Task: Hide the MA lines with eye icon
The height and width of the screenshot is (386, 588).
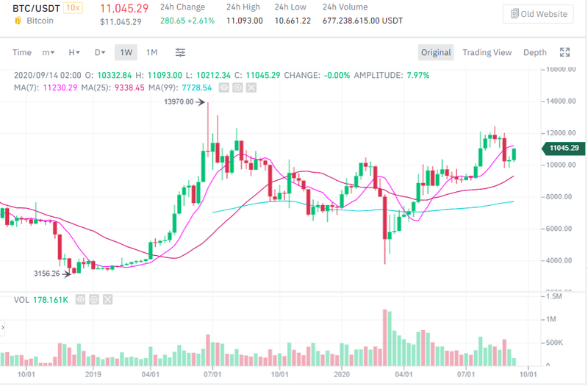Action: pyautogui.click(x=225, y=87)
